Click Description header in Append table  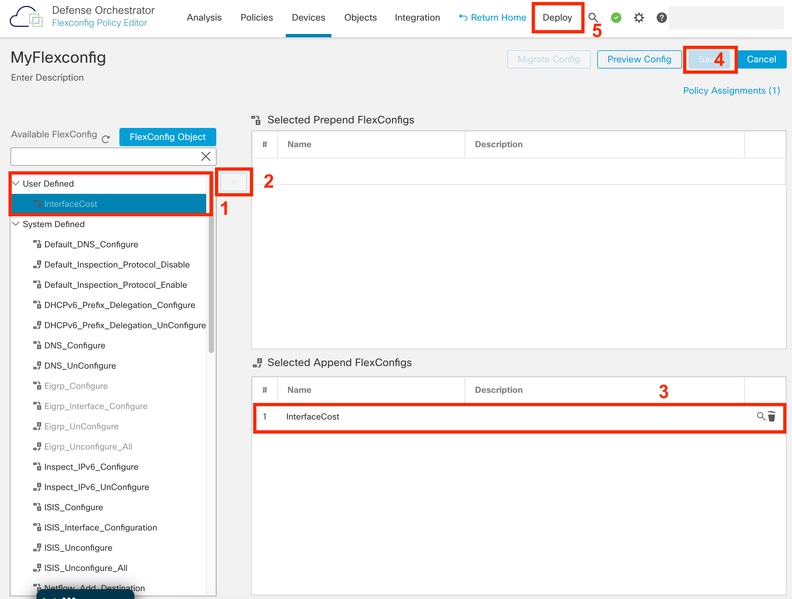click(x=499, y=390)
